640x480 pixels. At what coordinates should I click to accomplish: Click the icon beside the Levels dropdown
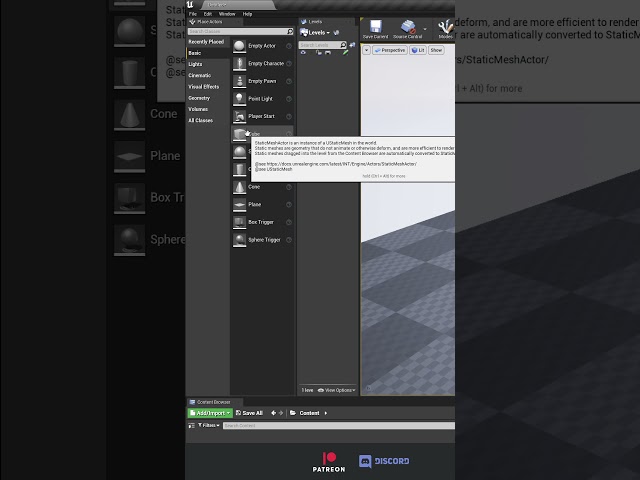tap(336, 33)
